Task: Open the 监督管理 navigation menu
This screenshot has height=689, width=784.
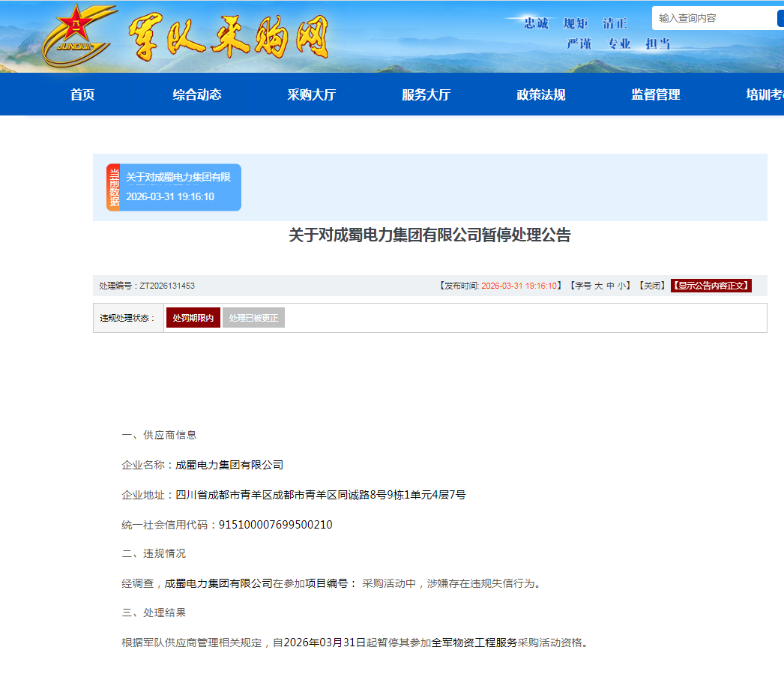Action: (x=656, y=94)
